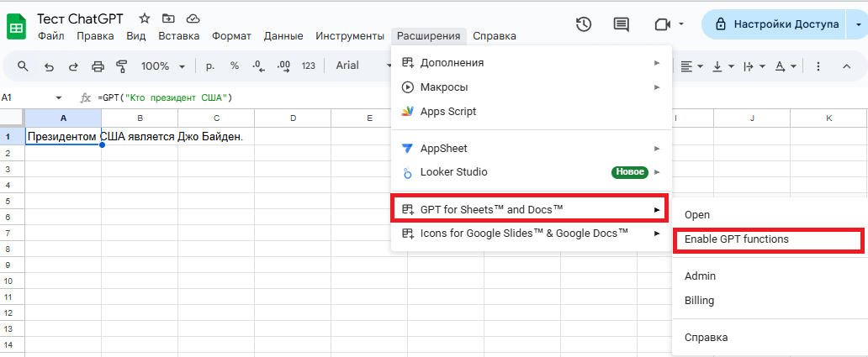868x357 pixels.
Task: Open the horizontal align options
Action: (x=692, y=66)
